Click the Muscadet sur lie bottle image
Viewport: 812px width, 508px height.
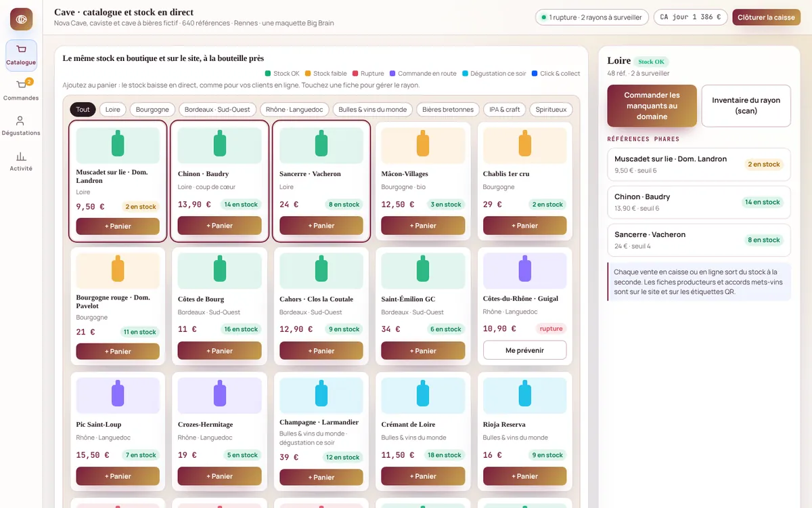118,144
